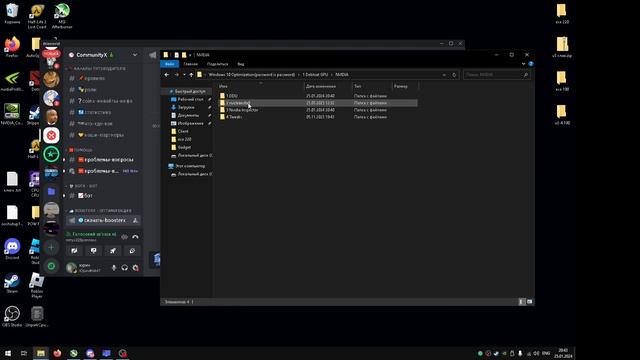Disconnect from the Discord voice channel
Image resolution: width=640 pixels, height=360 pixels.
coord(135,237)
